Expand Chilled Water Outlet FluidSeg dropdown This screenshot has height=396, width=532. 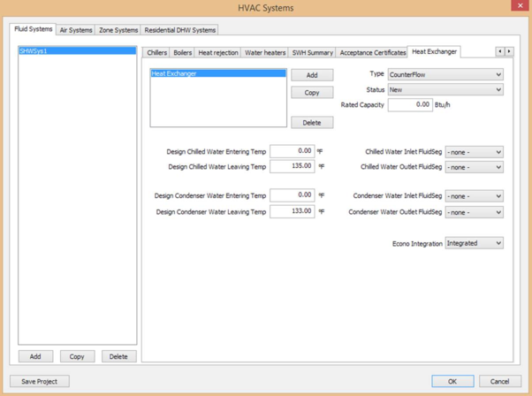pyautogui.click(x=474, y=167)
